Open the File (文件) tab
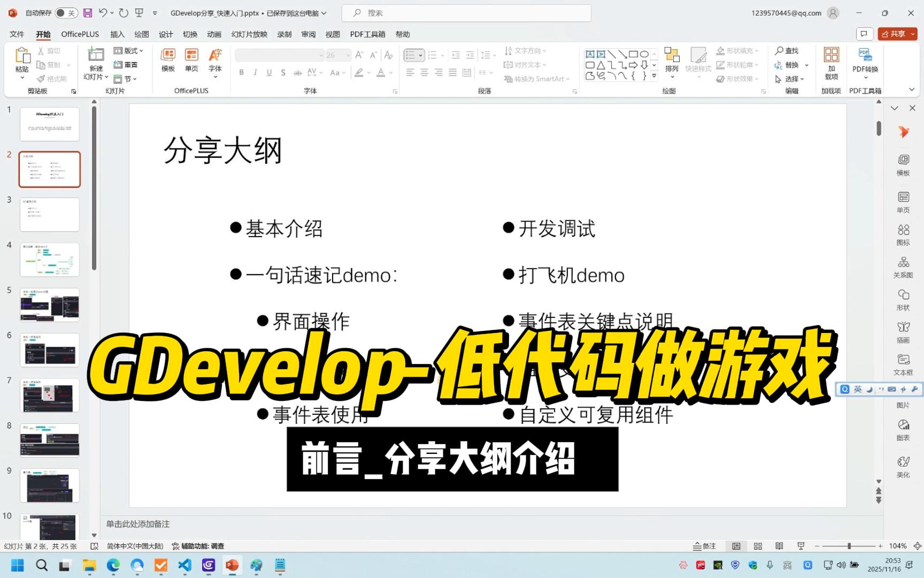924x578 pixels. (x=17, y=34)
